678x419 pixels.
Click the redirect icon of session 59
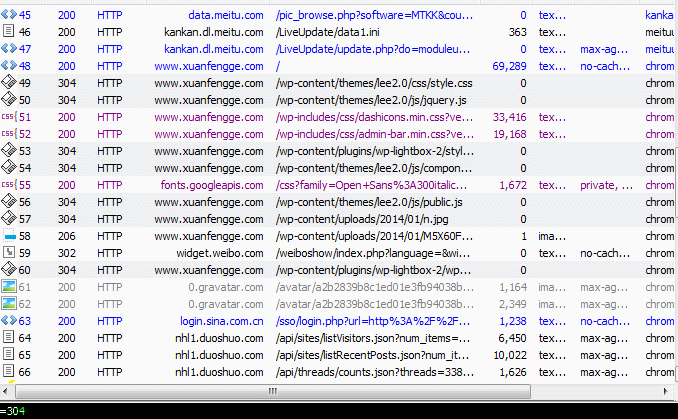(8, 252)
